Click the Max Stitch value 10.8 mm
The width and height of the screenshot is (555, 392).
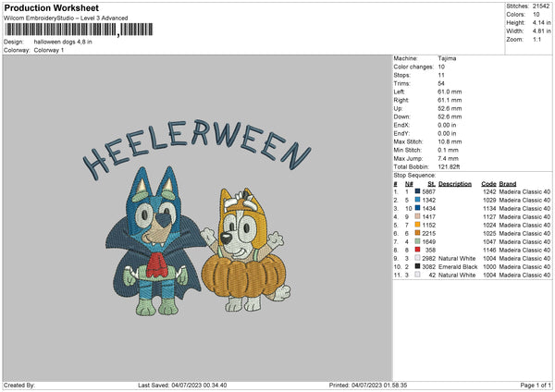click(450, 141)
